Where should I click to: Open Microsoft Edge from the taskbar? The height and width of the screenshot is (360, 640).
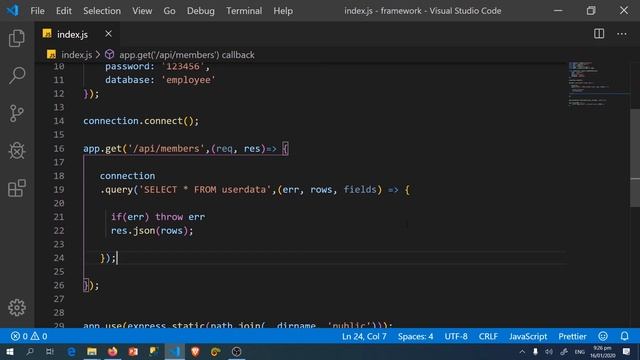(71, 351)
